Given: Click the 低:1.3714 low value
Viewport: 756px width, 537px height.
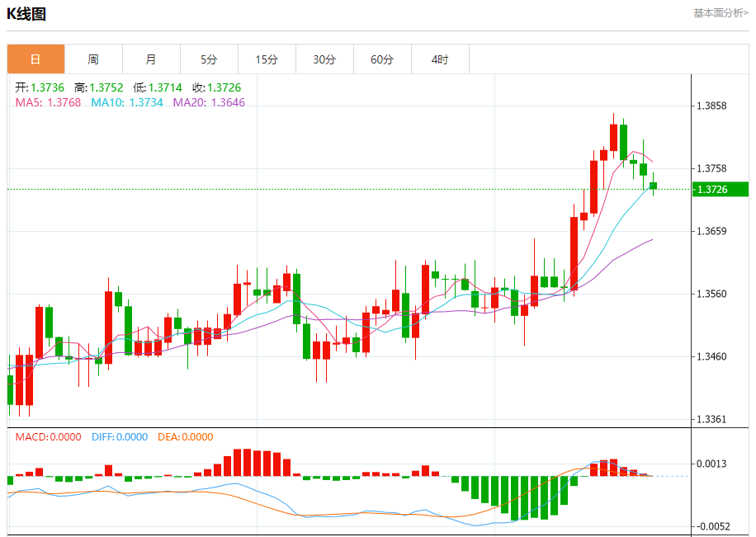Looking at the screenshot, I should 158,87.
